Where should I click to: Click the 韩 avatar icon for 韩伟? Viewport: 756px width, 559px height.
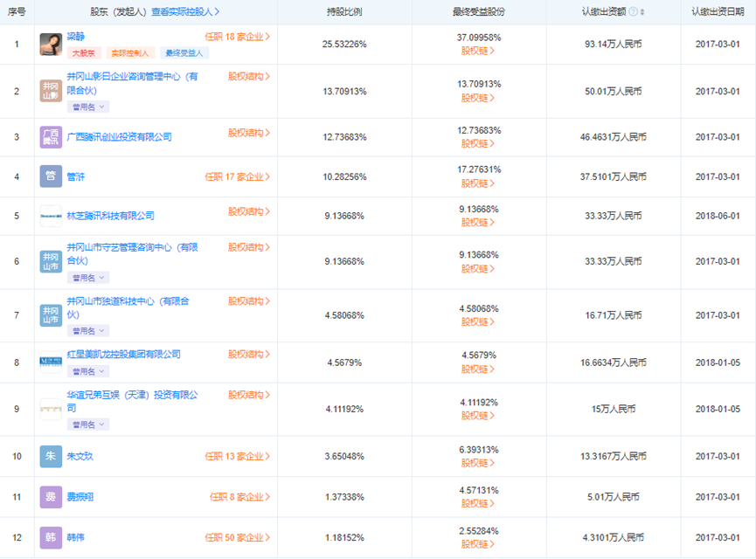tap(51, 536)
